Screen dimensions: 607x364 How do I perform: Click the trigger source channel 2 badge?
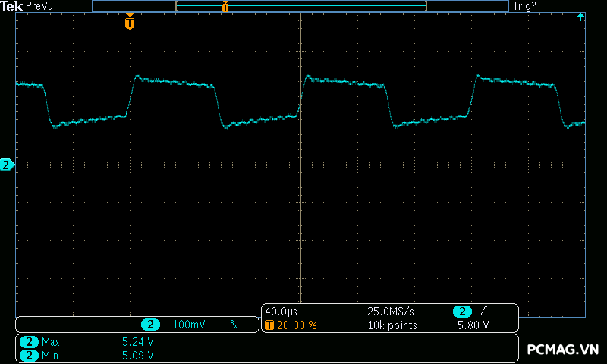461,312
